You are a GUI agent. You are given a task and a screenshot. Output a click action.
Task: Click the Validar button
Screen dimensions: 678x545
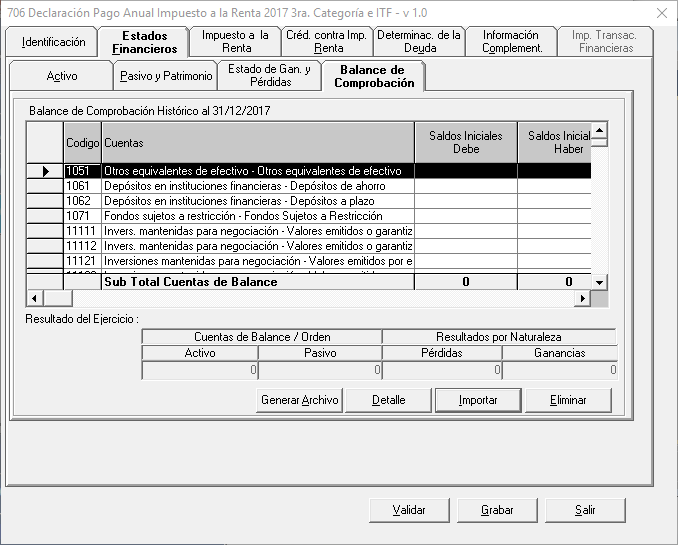[409, 510]
